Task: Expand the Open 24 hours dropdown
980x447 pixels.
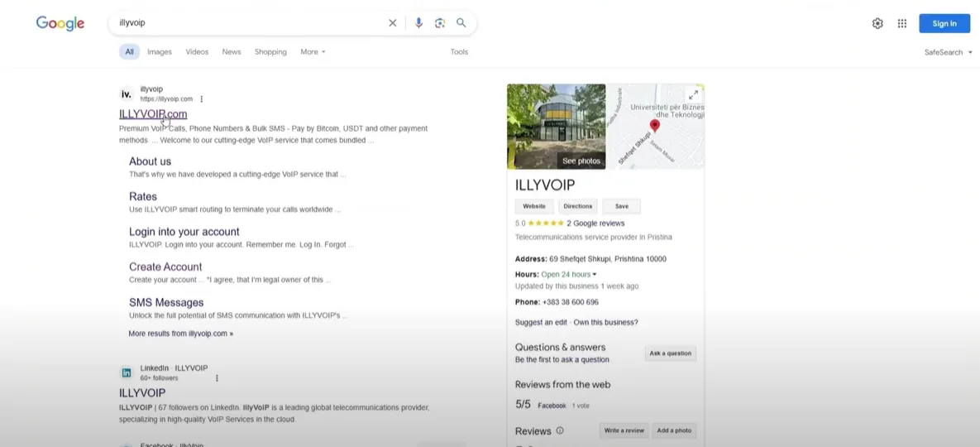Action: tap(569, 274)
